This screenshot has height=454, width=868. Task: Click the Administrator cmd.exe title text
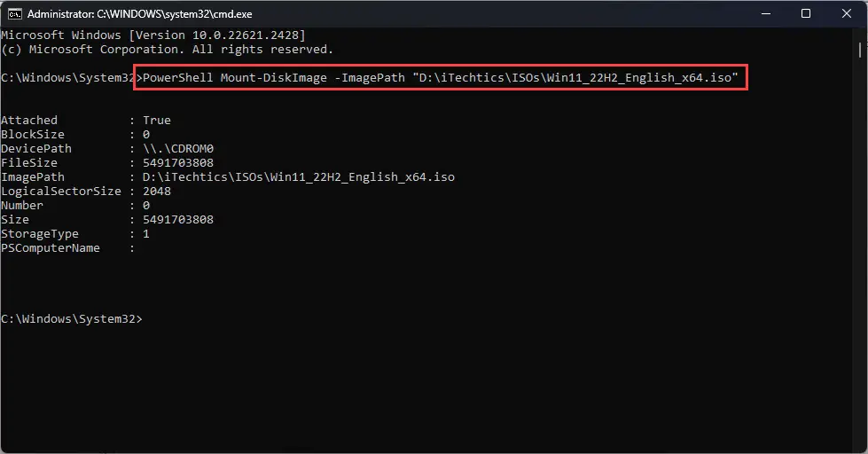click(x=139, y=14)
